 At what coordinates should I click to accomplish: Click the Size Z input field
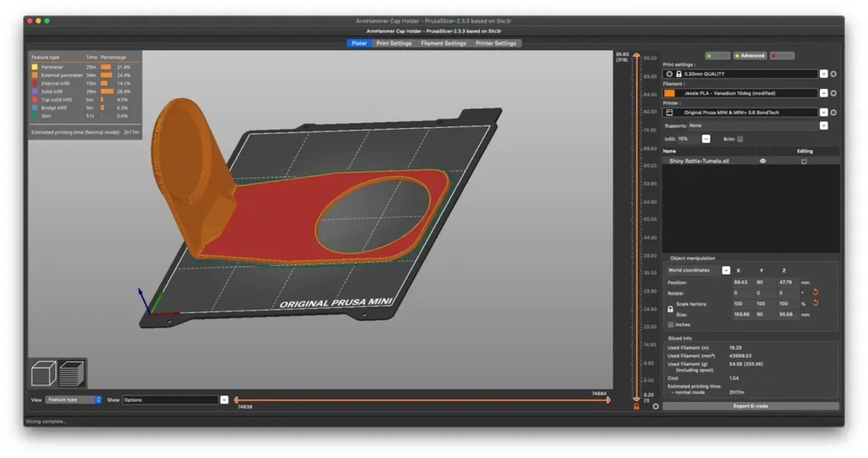pyautogui.click(x=788, y=315)
